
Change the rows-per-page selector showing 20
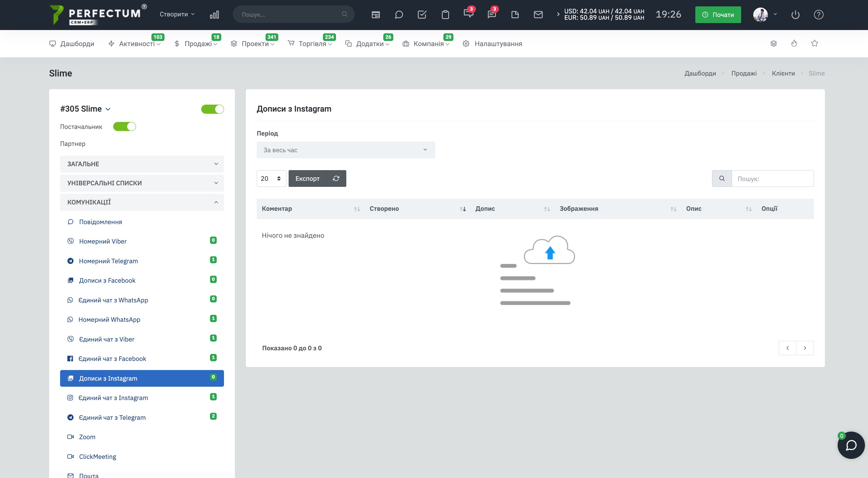271,178
